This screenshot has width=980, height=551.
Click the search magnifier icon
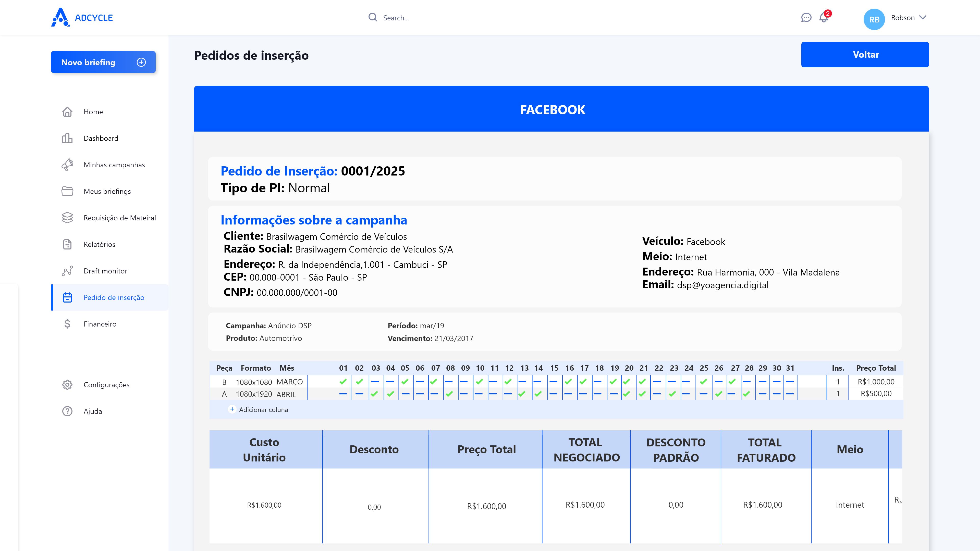(373, 18)
